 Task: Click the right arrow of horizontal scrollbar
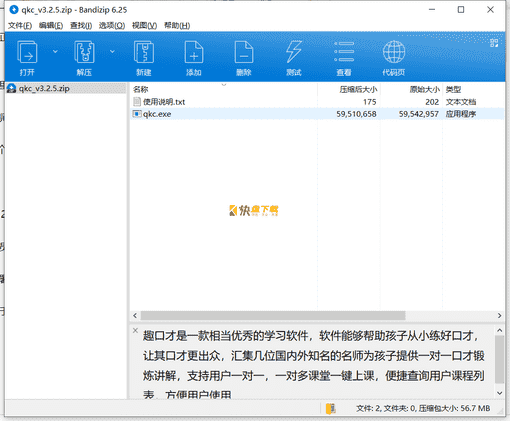click(499, 315)
